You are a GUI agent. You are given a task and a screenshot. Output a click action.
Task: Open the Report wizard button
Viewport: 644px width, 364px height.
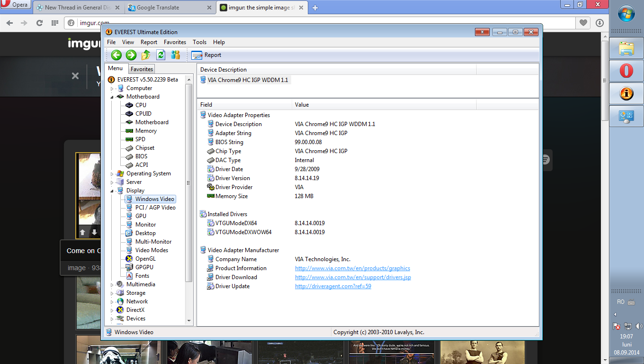point(206,55)
